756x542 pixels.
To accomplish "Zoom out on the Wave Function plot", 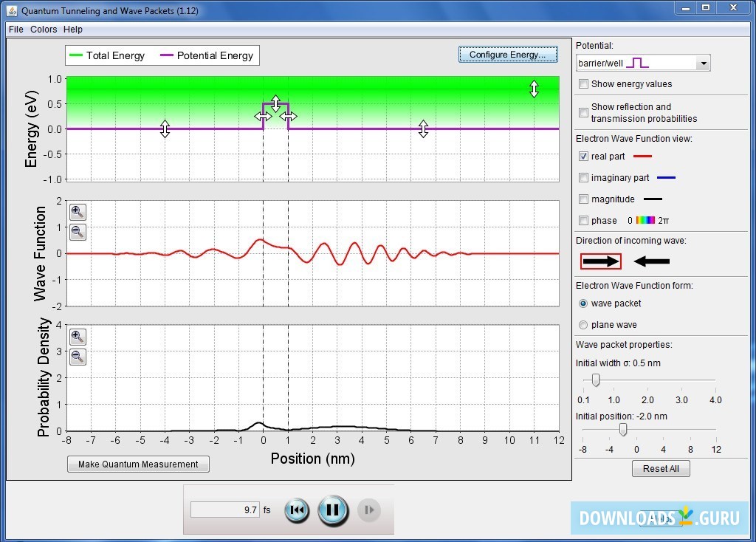I will click(x=77, y=231).
